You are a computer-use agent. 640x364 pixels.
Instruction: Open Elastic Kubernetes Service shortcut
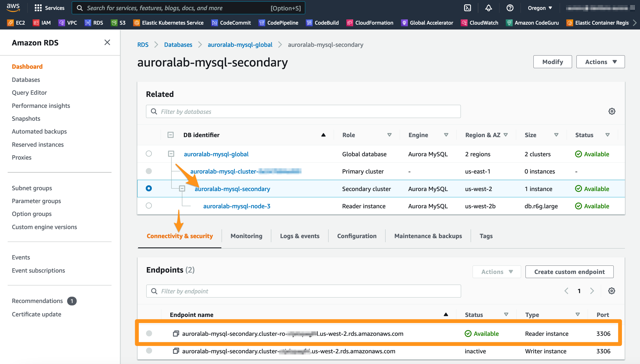pyautogui.click(x=168, y=23)
